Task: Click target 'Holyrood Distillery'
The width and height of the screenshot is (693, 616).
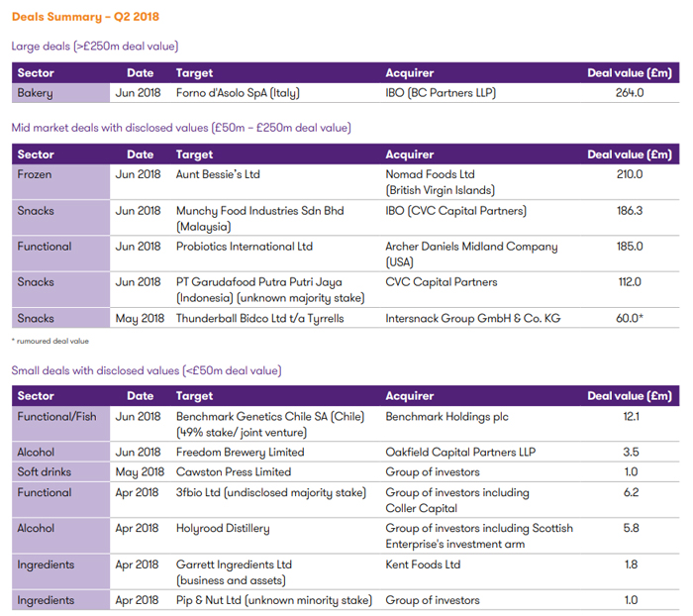Action: coord(223,529)
